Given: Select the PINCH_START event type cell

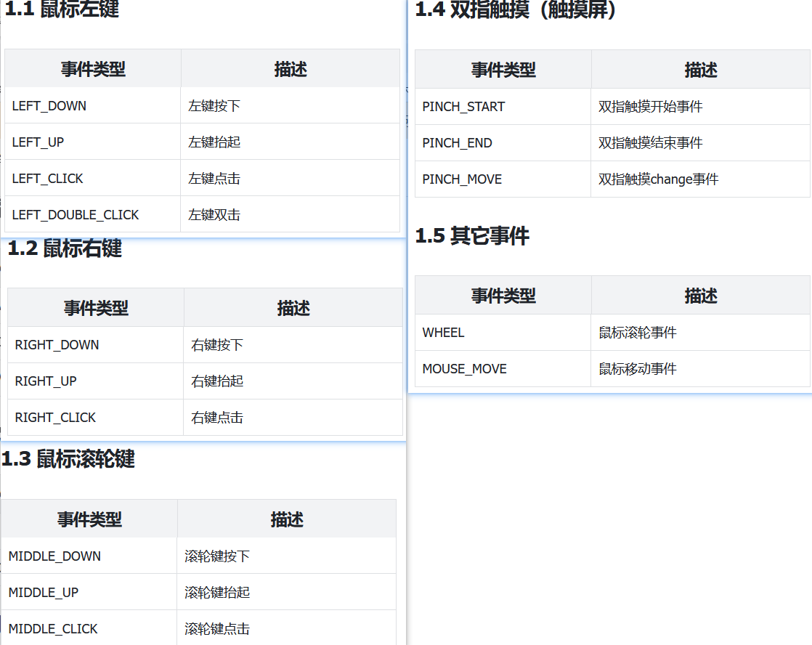Looking at the screenshot, I should pos(463,107).
